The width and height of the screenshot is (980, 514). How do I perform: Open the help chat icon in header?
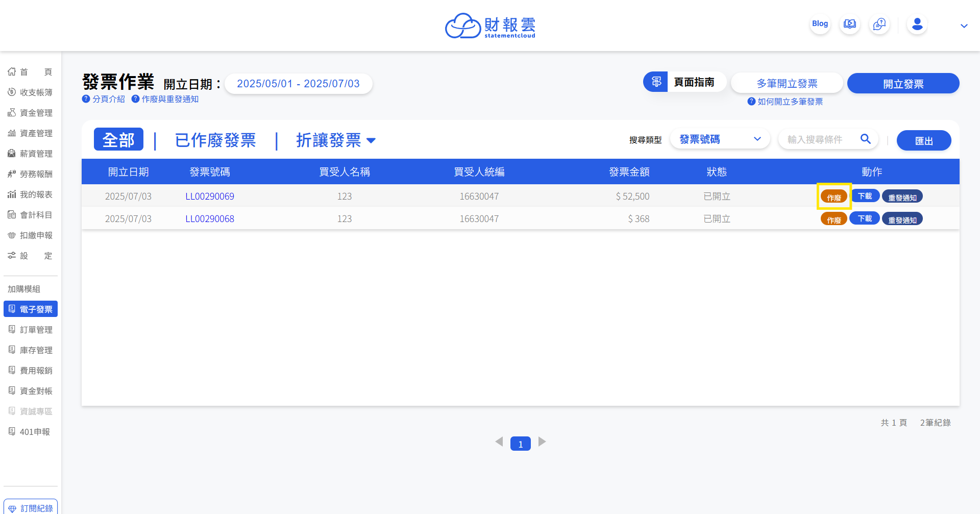click(879, 24)
